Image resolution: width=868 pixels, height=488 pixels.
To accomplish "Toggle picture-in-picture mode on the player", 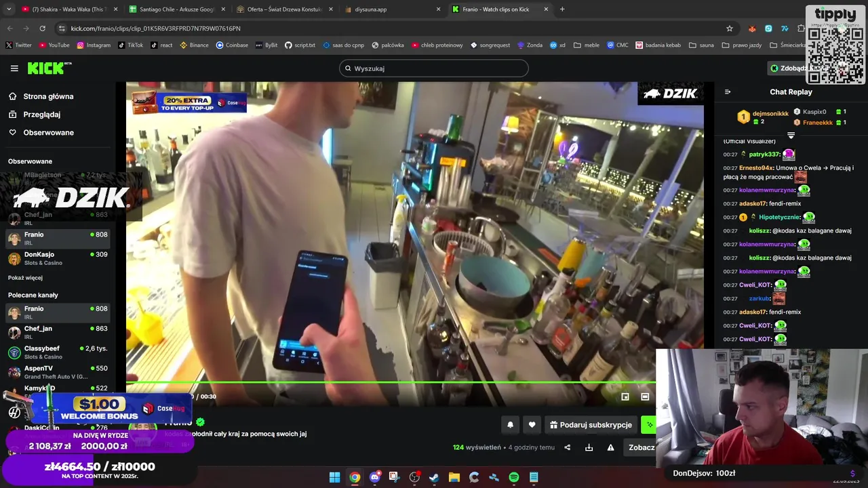I will click(x=625, y=396).
